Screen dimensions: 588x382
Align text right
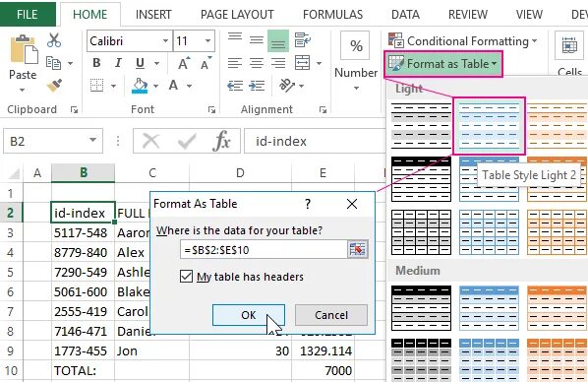point(278,63)
